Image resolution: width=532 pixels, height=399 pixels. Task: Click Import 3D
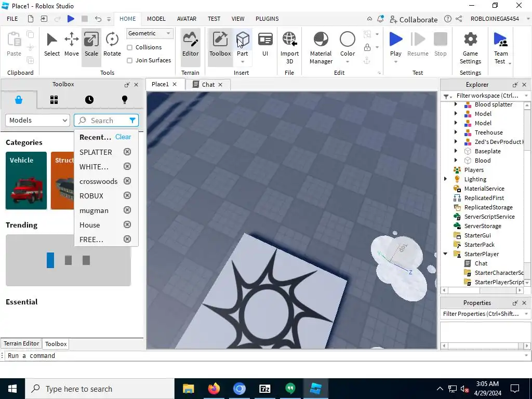tap(289, 48)
